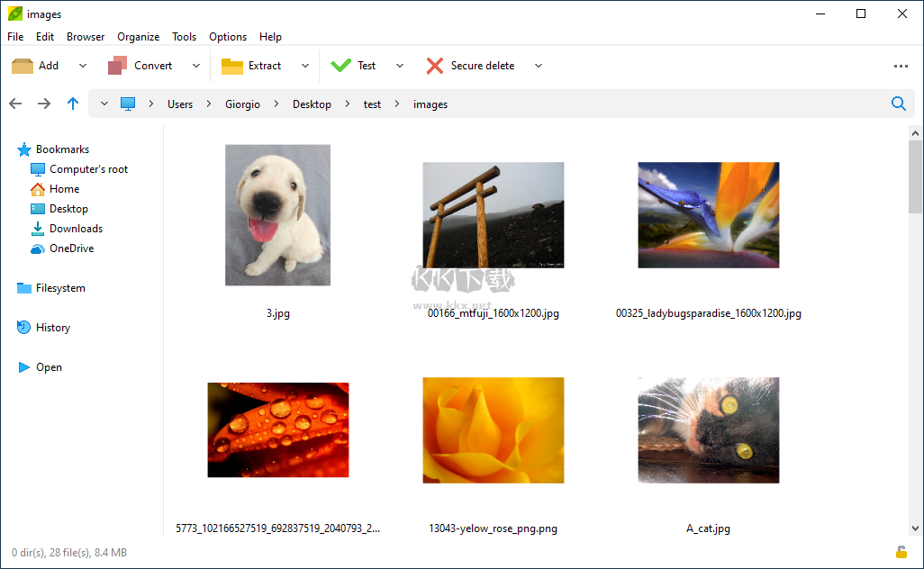Go up one folder level arrow
This screenshot has height=569, width=924.
pos(73,104)
